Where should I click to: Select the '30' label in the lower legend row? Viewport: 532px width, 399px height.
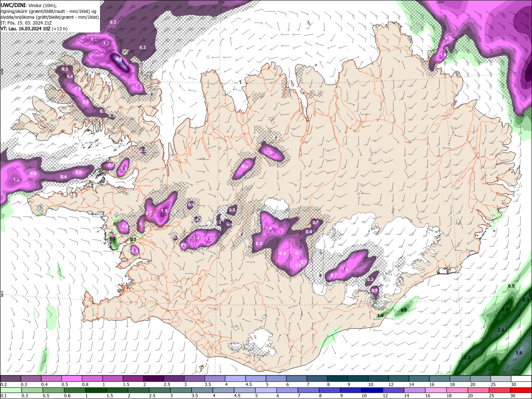coord(514,396)
